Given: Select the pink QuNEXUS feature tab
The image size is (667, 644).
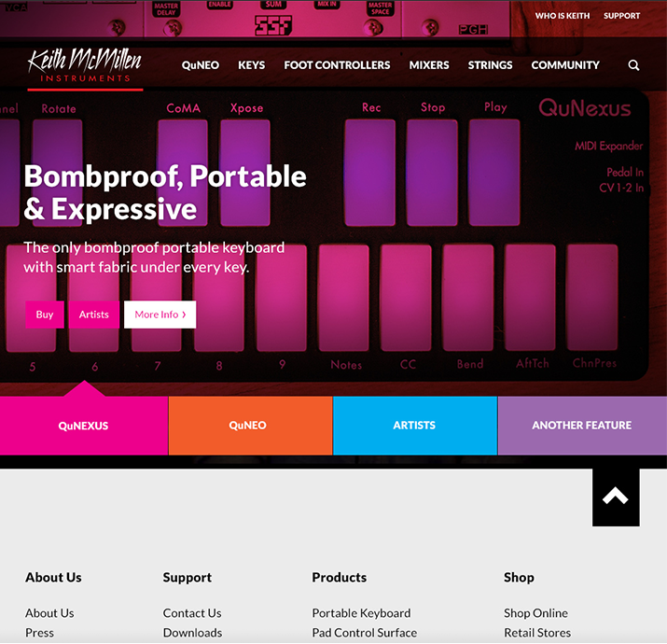Looking at the screenshot, I should (x=84, y=426).
